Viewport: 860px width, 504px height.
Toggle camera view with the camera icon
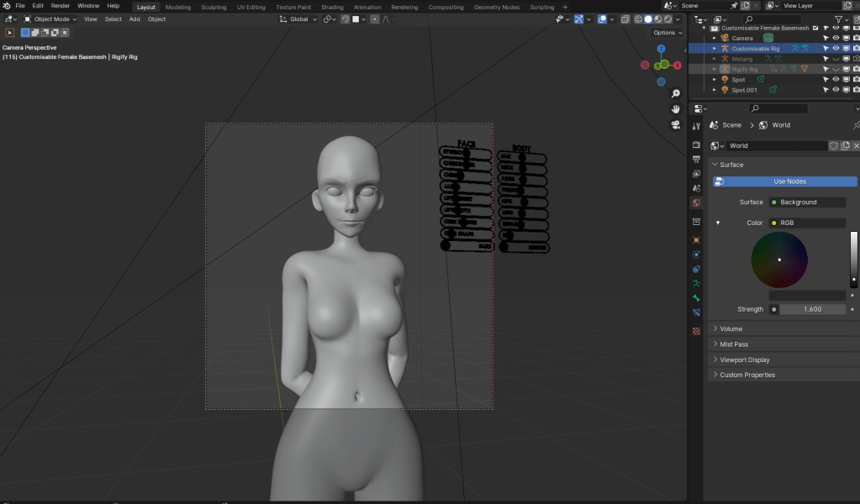675,124
